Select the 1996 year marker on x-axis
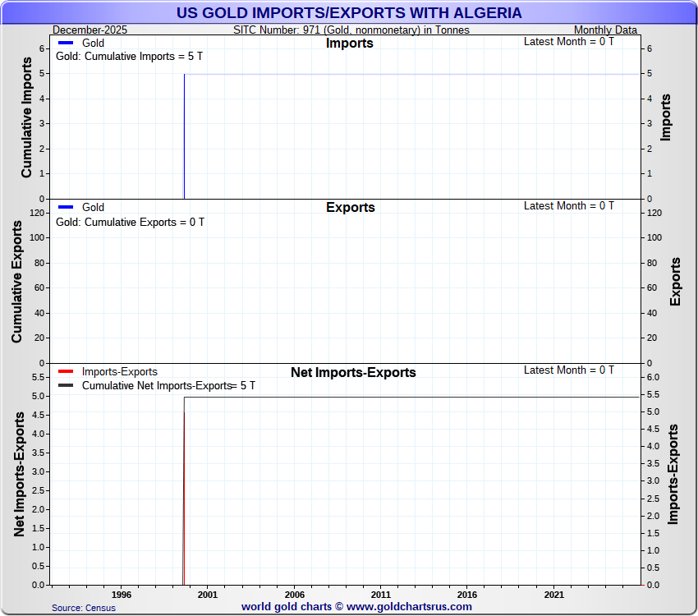The width and height of the screenshot is (698, 616). click(121, 595)
